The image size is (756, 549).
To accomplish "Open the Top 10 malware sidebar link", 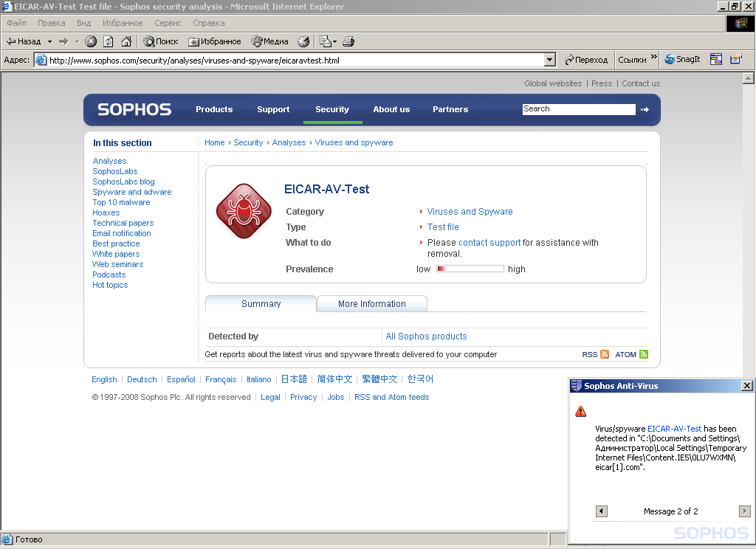I will click(121, 202).
